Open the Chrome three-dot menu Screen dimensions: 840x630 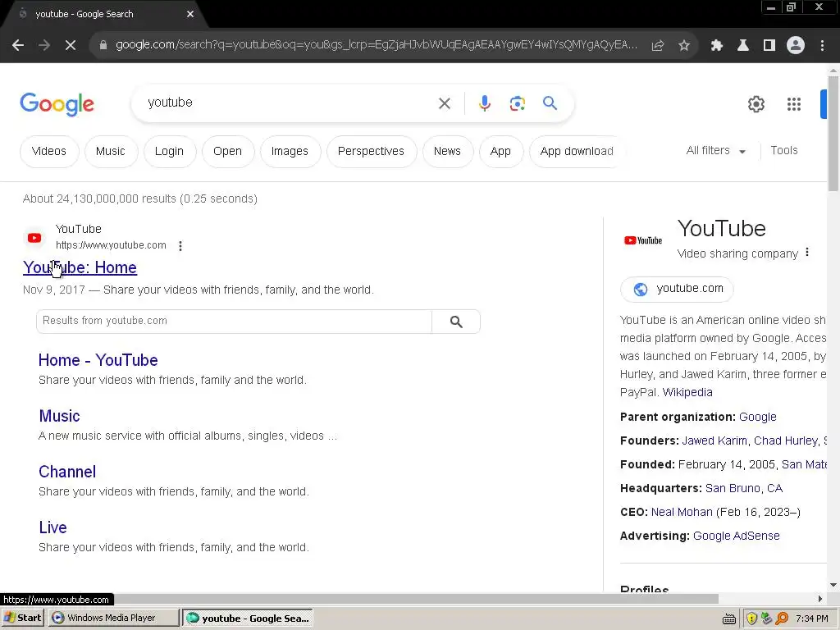(822, 46)
